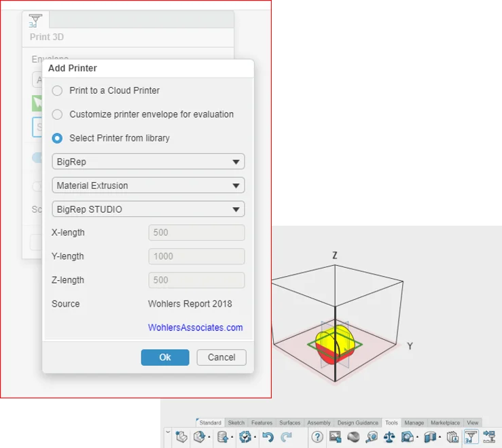502x448 pixels.
Task: Click the Redo arrow icon
Action: [287, 437]
